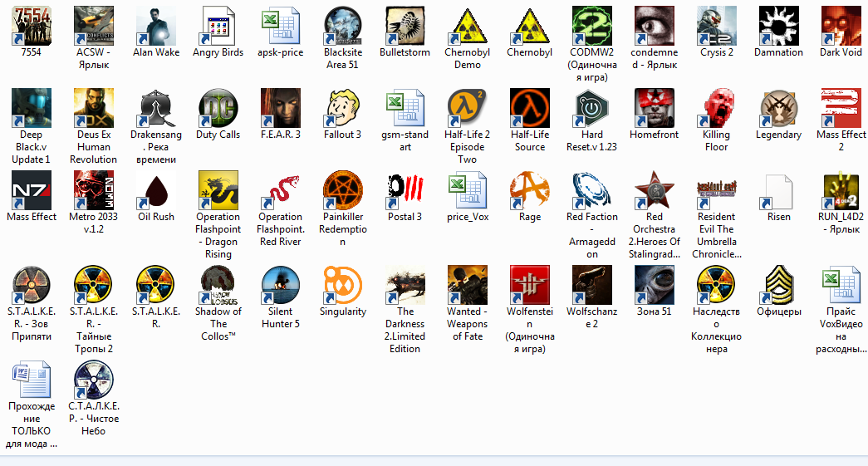
Task: Select Red Orchestra 2 star icon
Action: click(x=655, y=190)
